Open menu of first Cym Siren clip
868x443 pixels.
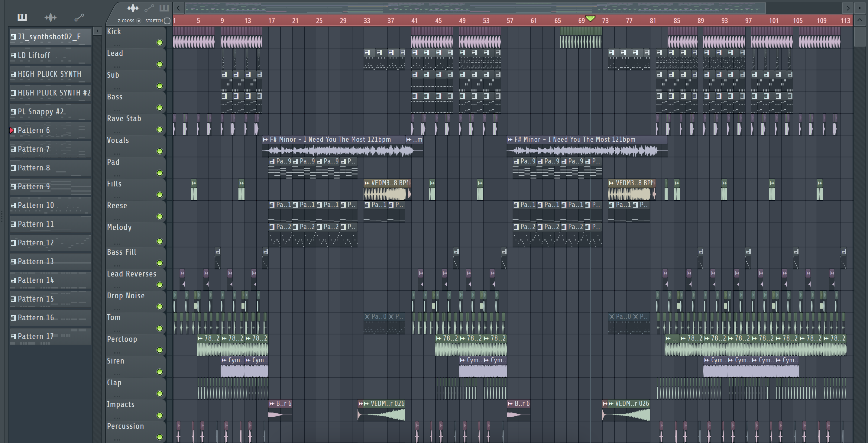point(224,360)
